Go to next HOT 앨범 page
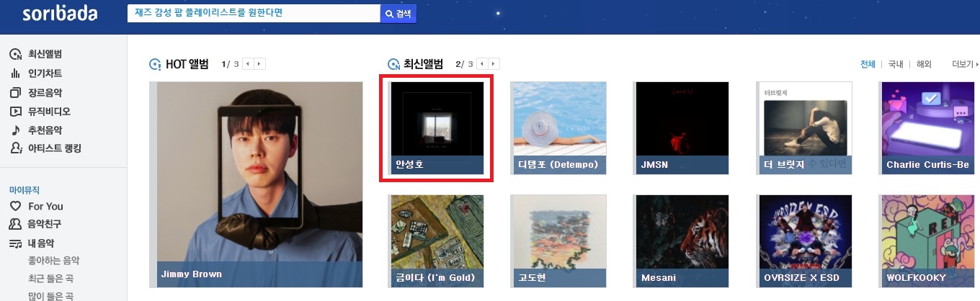Viewport: 980px width, 301px height. pos(260,64)
